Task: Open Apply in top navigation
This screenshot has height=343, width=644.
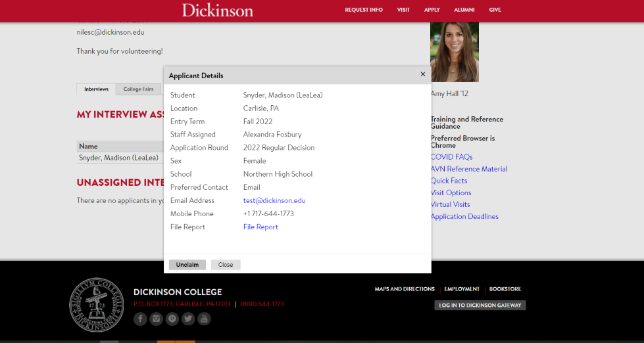Action: coord(432,10)
